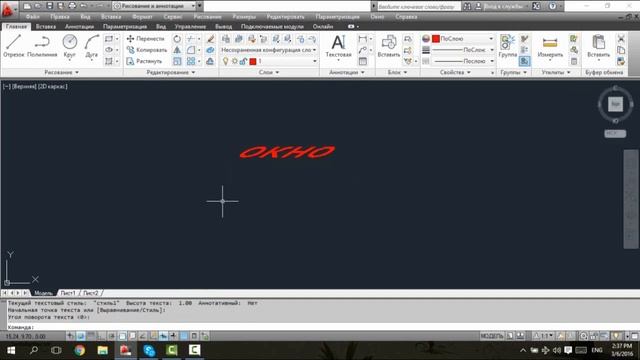Open Skype from the Windows taskbar
The image size is (640, 360).
pos(149,350)
